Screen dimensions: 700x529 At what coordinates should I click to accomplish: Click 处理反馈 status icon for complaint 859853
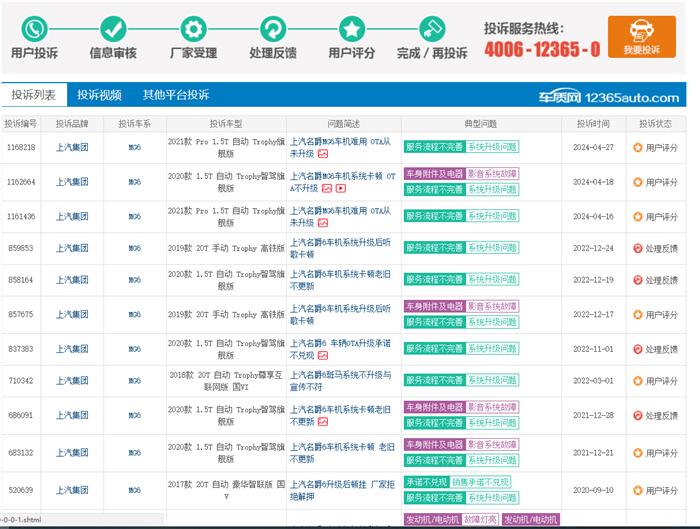[x=638, y=248]
